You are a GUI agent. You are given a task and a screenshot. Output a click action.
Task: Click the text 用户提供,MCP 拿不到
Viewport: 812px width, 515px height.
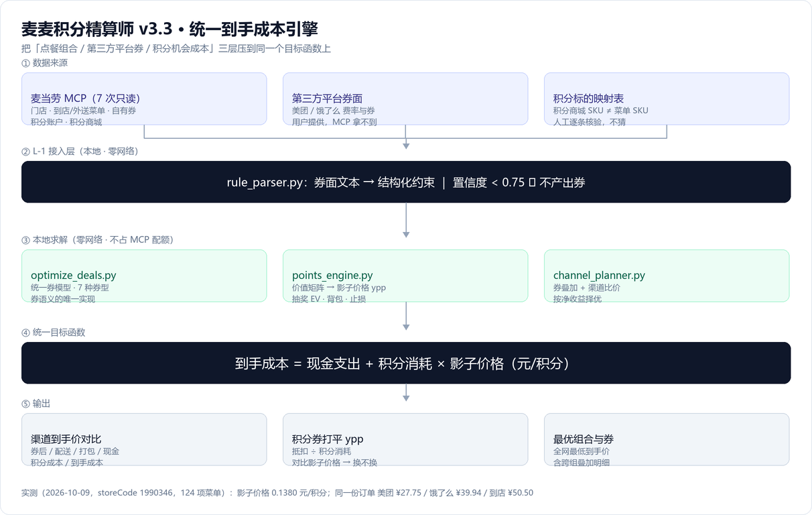pos(334,122)
